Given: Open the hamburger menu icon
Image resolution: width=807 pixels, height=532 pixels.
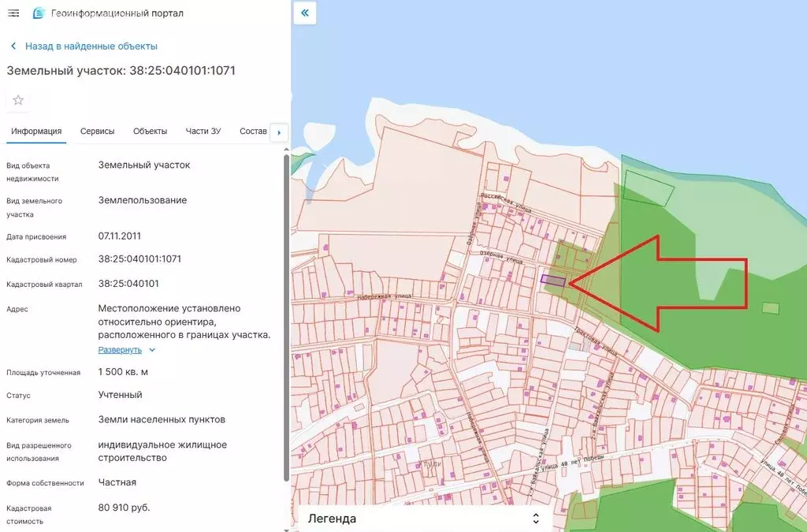Looking at the screenshot, I should tap(14, 13).
